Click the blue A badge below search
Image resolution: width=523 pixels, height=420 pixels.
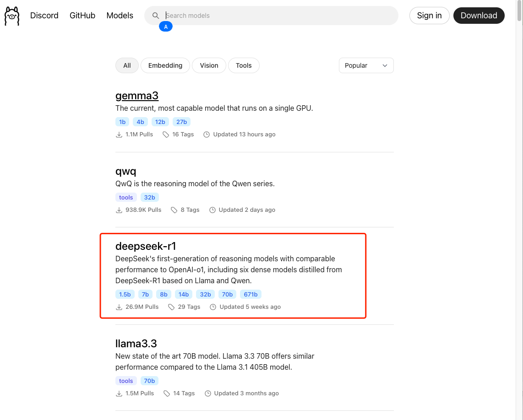(166, 27)
